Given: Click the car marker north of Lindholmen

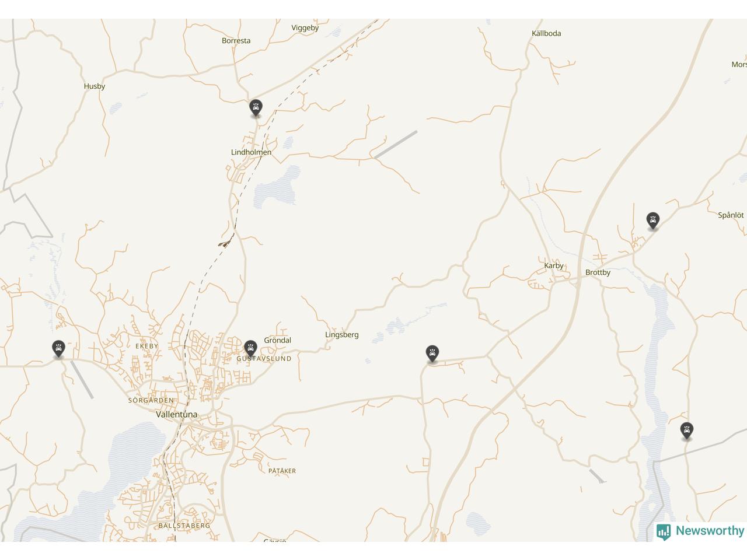Looking at the screenshot, I should click(256, 108).
